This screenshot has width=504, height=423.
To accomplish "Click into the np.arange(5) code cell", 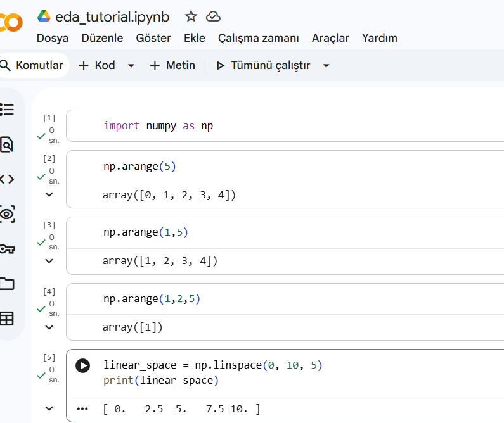I will [285, 167].
